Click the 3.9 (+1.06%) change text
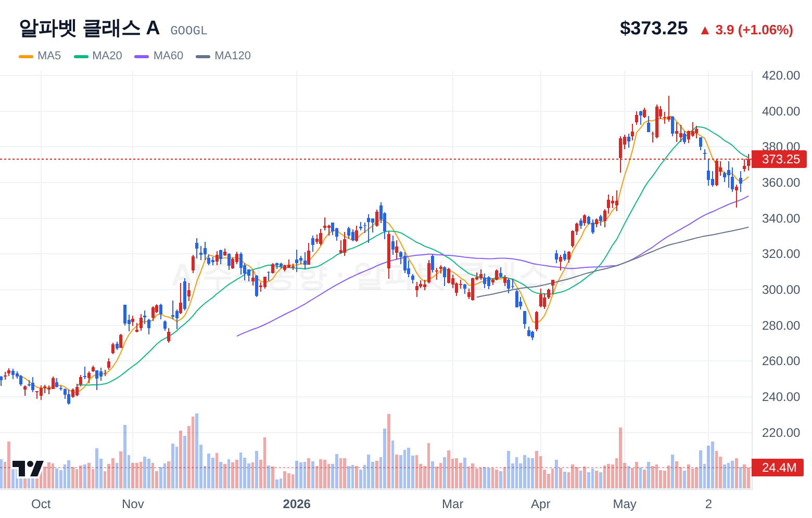Screen dimensions: 812x518 point(754,30)
